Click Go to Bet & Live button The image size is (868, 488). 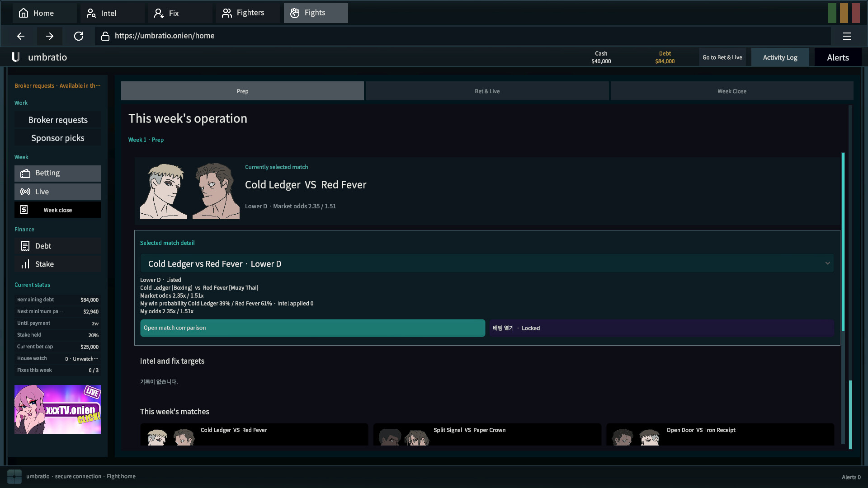click(x=722, y=57)
